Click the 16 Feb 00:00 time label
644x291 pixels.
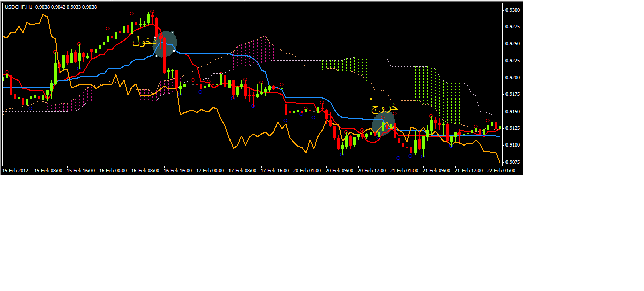coord(113,171)
